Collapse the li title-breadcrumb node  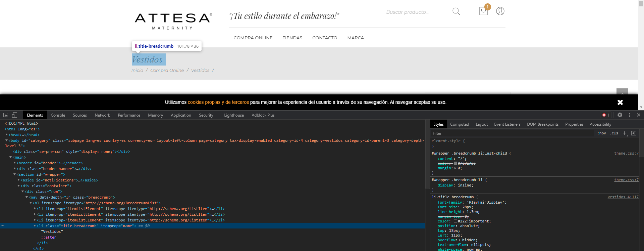pyautogui.click(x=35, y=226)
